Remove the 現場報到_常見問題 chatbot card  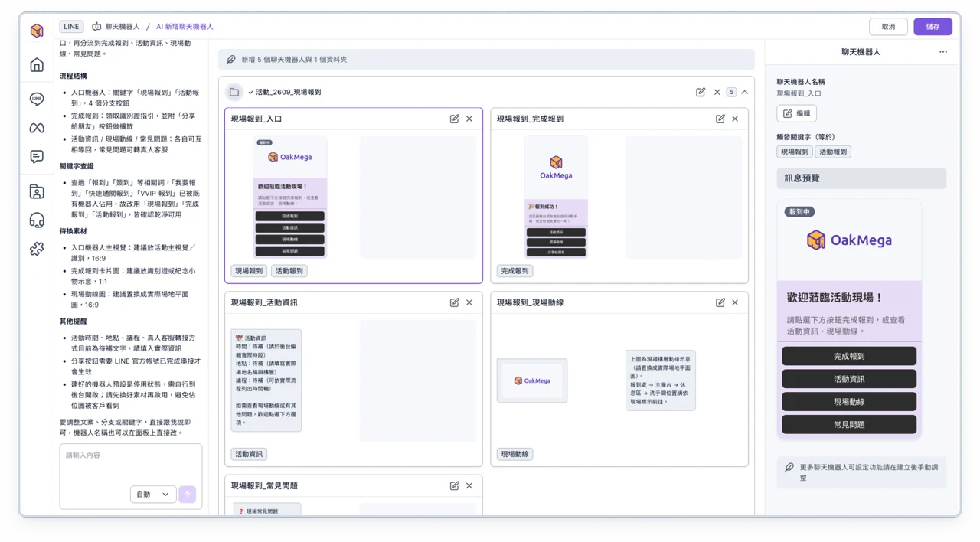pos(469,485)
